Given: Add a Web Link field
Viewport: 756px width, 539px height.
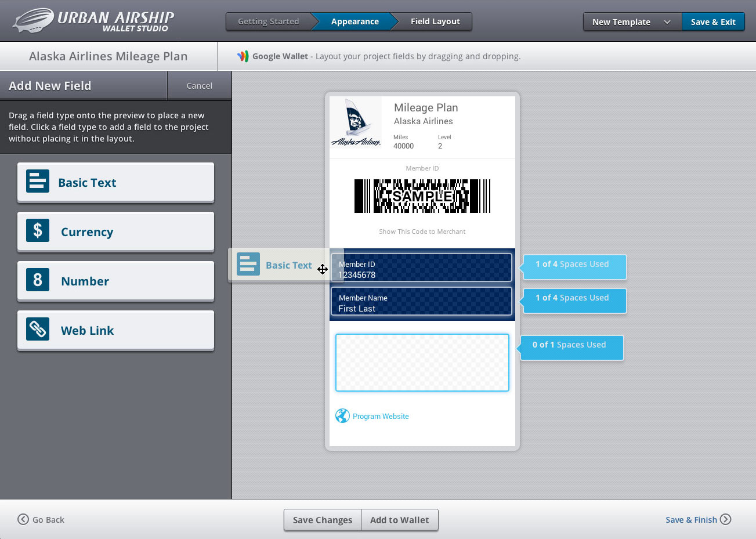Looking at the screenshot, I should coord(115,330).
